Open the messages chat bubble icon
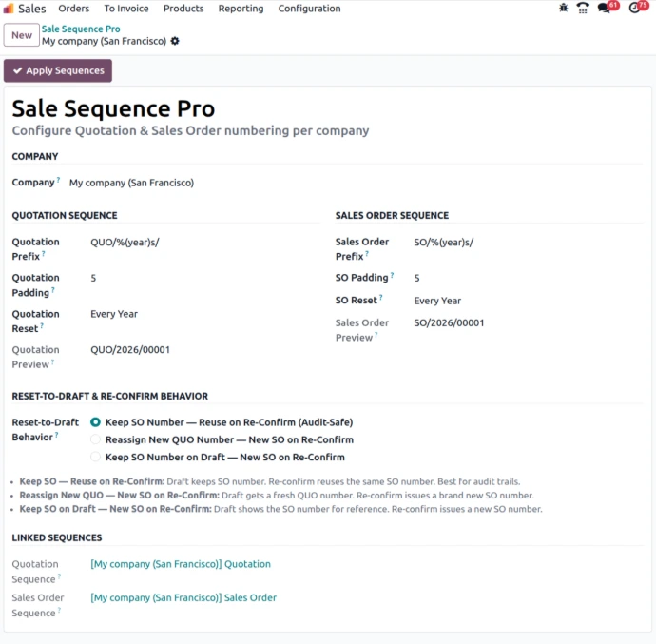Screen dimensions: 656x644 (605, 9)
